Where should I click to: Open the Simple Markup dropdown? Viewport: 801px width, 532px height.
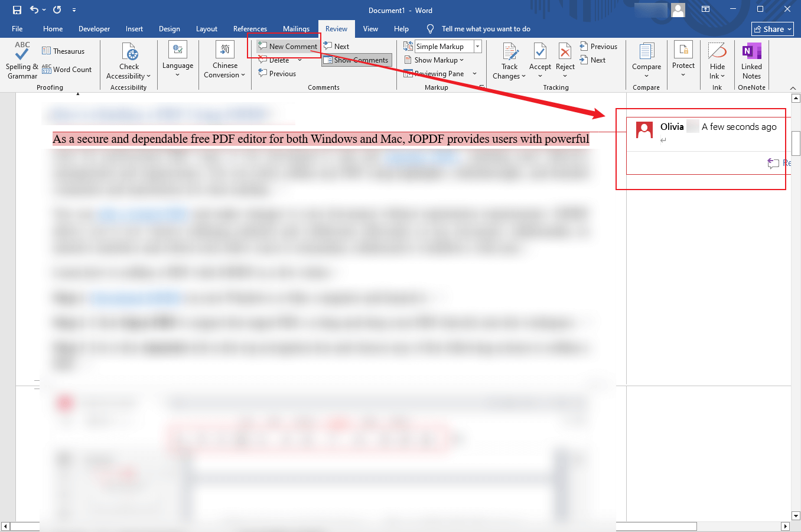coord(477,46)
